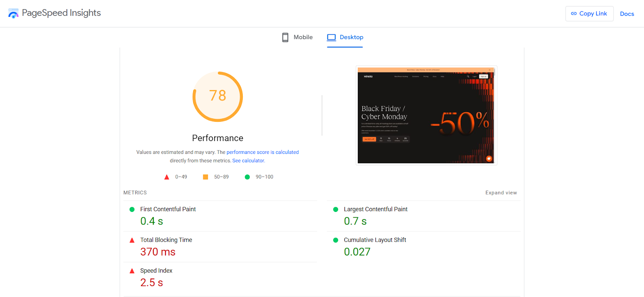Click the performance score gauge showing 78
The width and height of the screenshot is (644, 297).
(x=218, y=97)
